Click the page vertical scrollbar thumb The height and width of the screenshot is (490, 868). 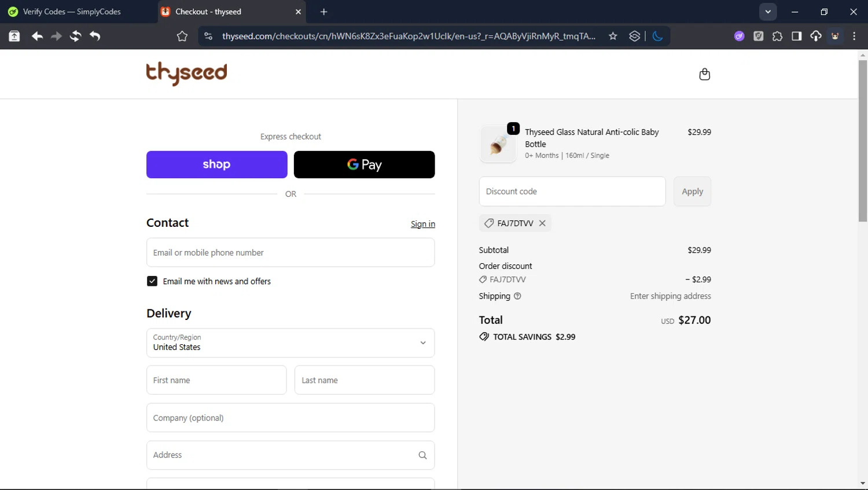click(x=862, y=141)
